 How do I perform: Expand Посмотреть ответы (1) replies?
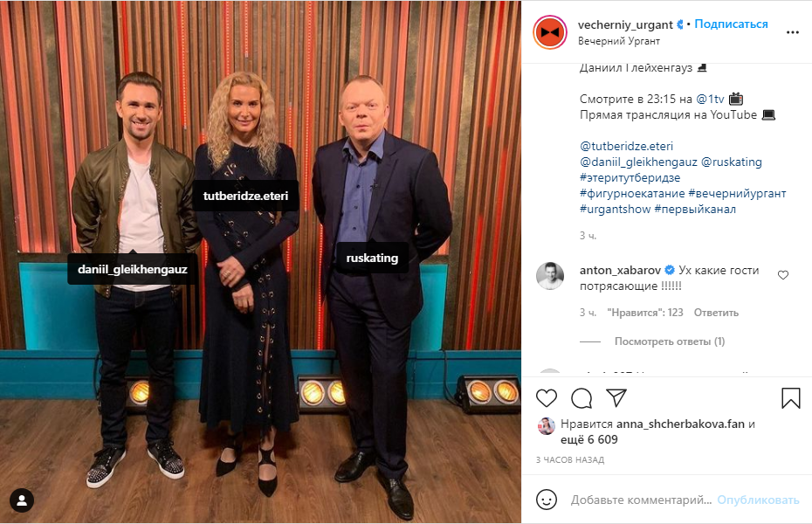(670, 341)
